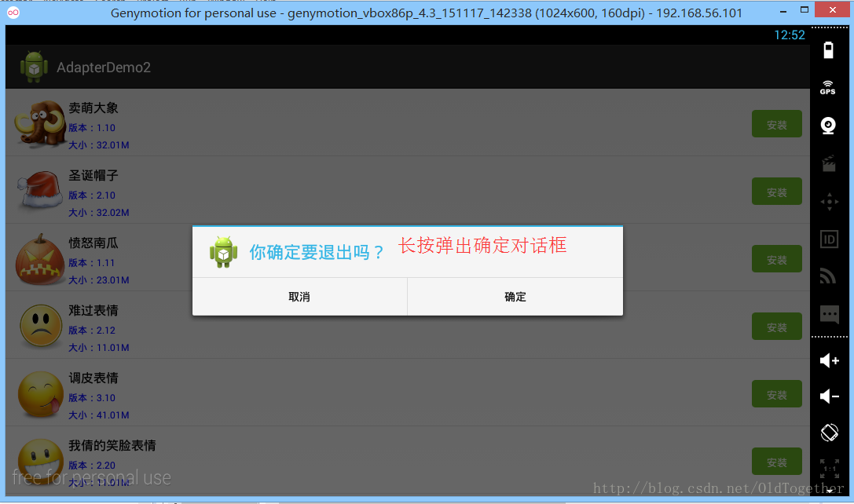The image size is (854, 504).
Task: Install the 卖萌大象 app
Action: click(777, 124)
